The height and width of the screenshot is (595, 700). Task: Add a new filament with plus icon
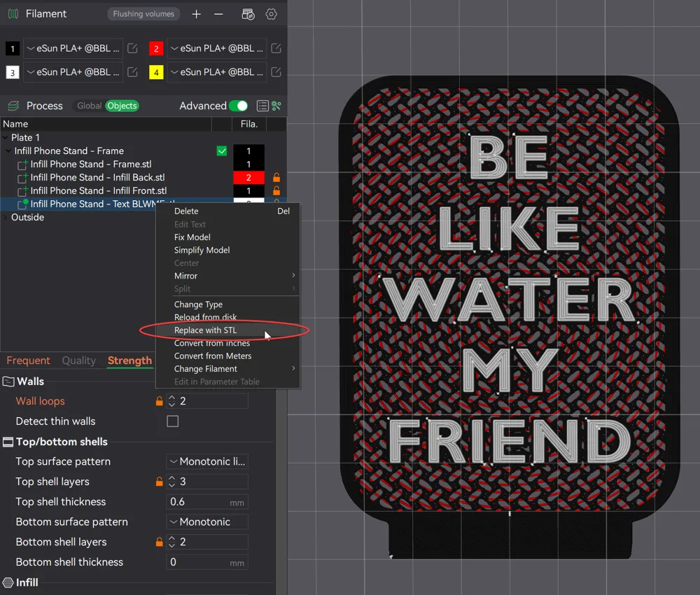click(x=197, y=14)
